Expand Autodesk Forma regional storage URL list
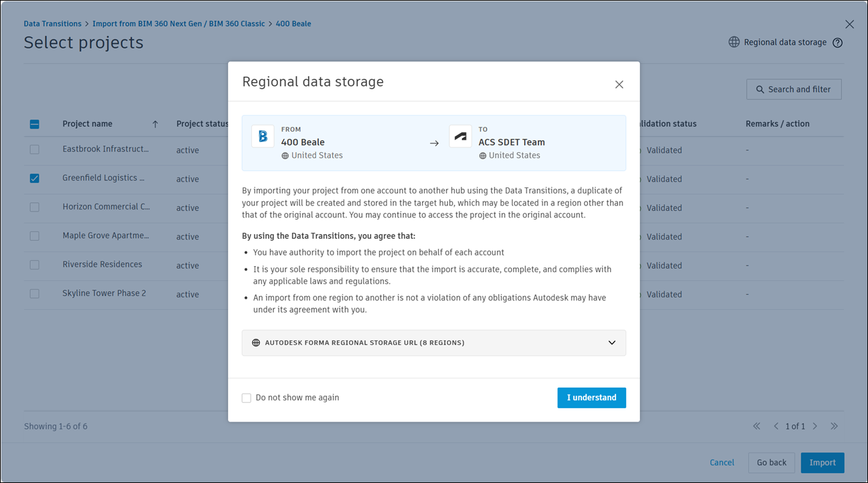 pyautogui.click(x=434, y=343)
